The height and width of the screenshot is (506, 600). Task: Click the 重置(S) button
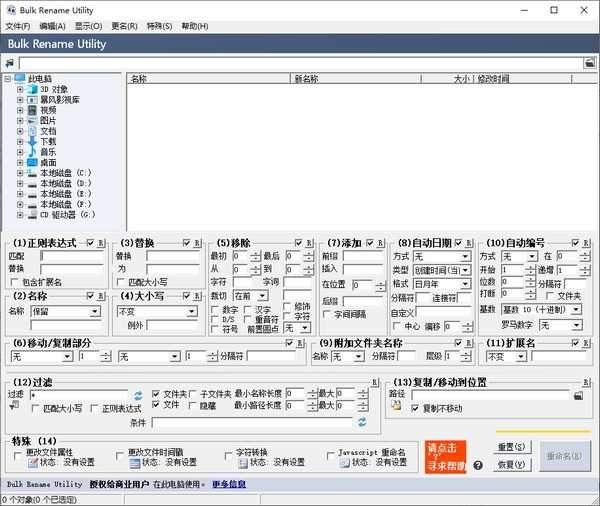click(x=510, y=446)
